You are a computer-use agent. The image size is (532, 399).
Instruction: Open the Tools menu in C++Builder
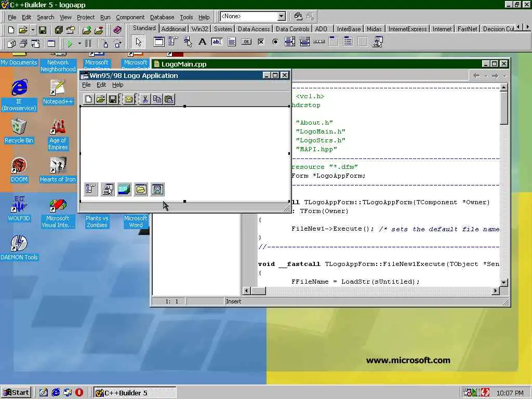coord(187,17)
